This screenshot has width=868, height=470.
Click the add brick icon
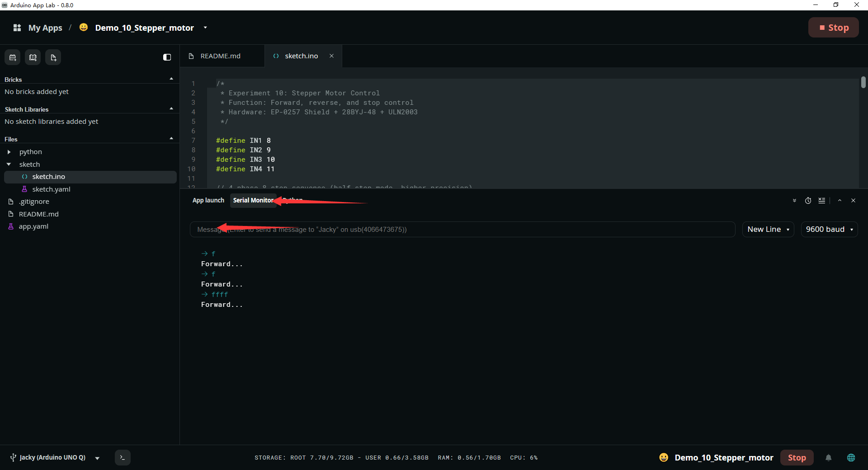point(13,57)
